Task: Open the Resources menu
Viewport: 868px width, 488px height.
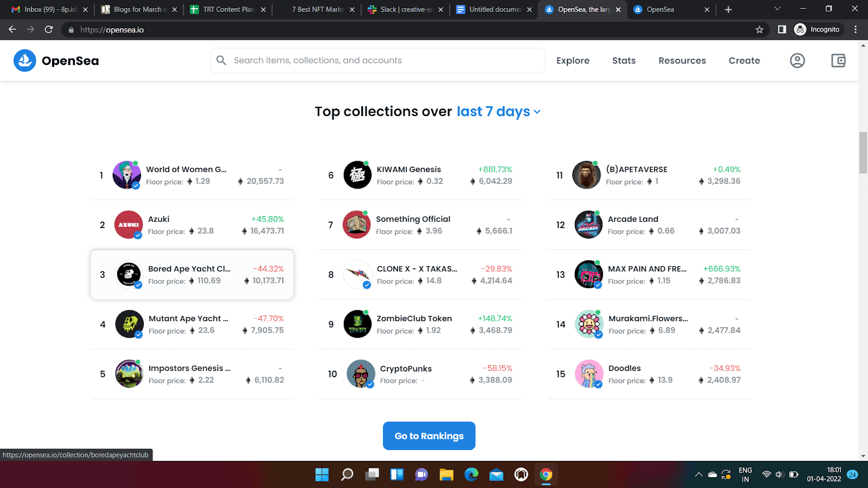Action: tap(682, 61)
